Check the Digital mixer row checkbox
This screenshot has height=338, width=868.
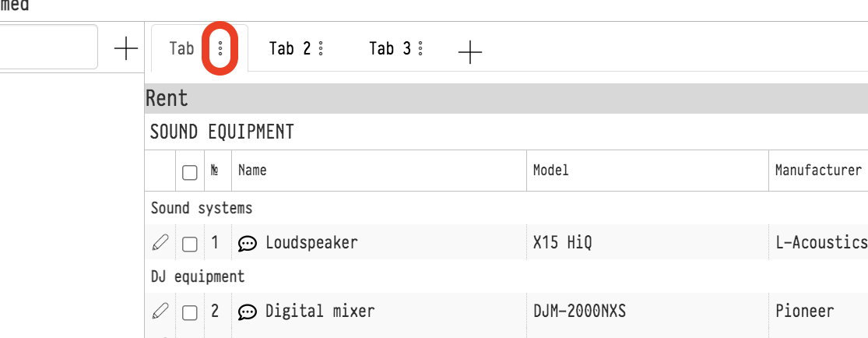(189, 312)
